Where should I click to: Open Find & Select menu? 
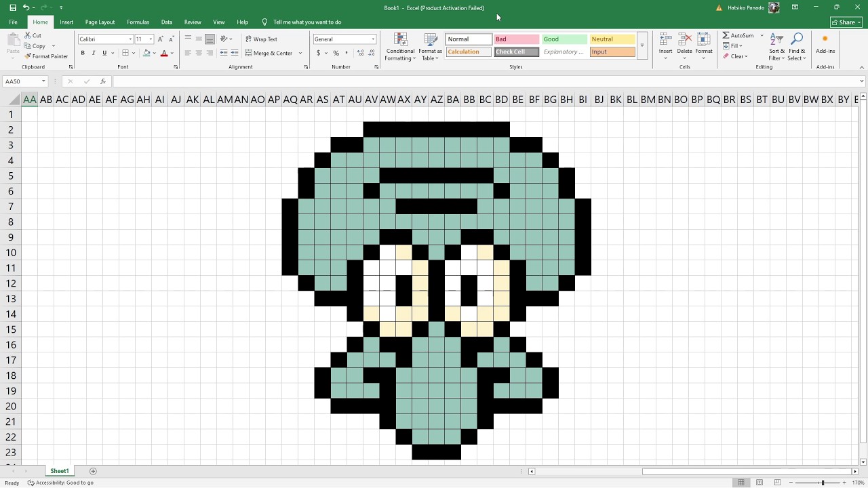click(x=797, y=46)
